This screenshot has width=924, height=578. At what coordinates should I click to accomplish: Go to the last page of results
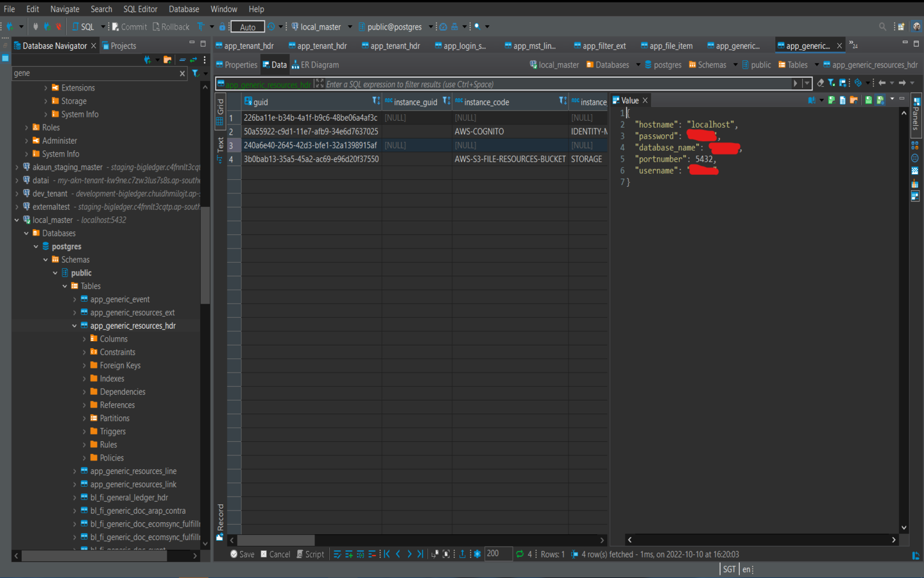[x=420, y=554]
